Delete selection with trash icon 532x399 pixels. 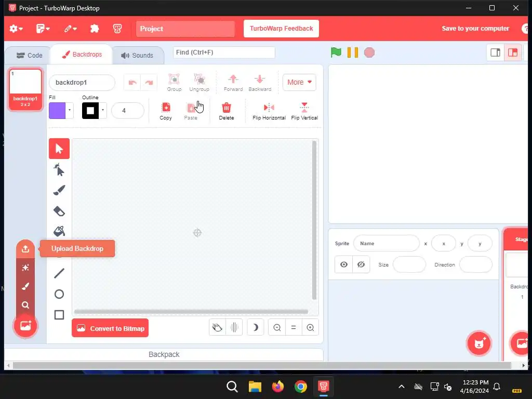[x=227, y=111]
